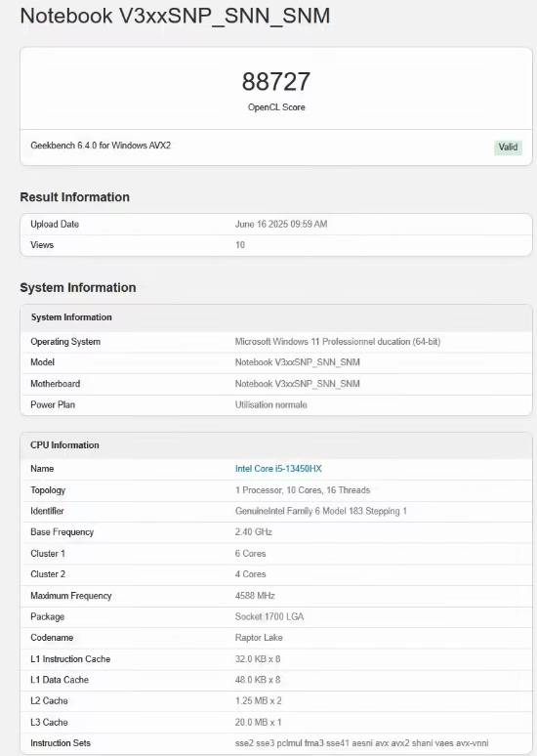Select the 88727 OpenCL score number
This screenshot has height=756, width=537.
(x=276, y=81)
